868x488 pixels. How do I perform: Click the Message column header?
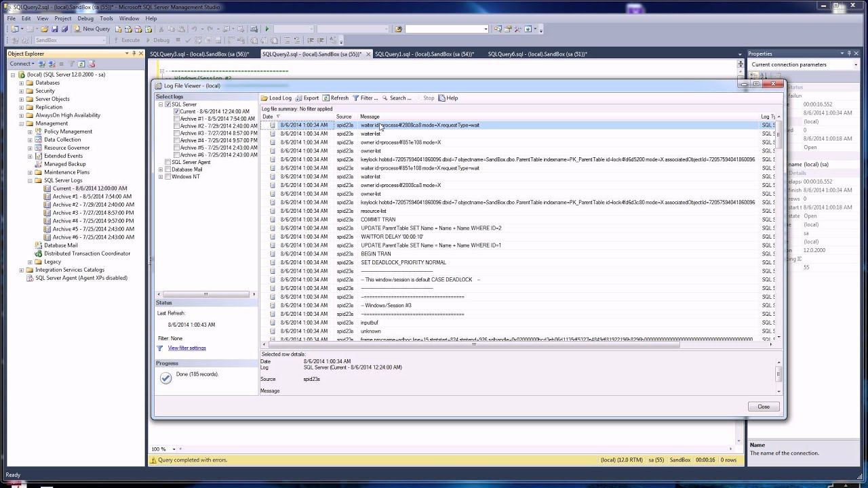point(559,117)
